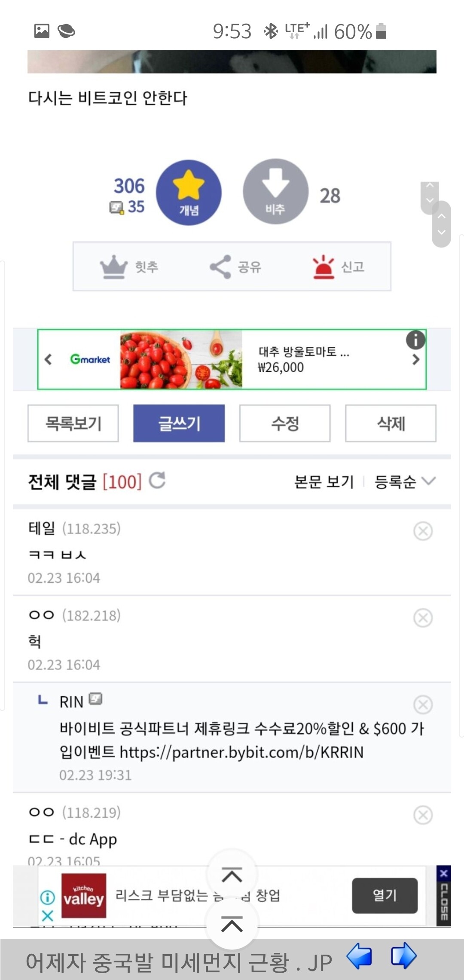Delete 테일's comment with its X button
The height and width of the screenshot is (980, 464).
tap(423, 530)
